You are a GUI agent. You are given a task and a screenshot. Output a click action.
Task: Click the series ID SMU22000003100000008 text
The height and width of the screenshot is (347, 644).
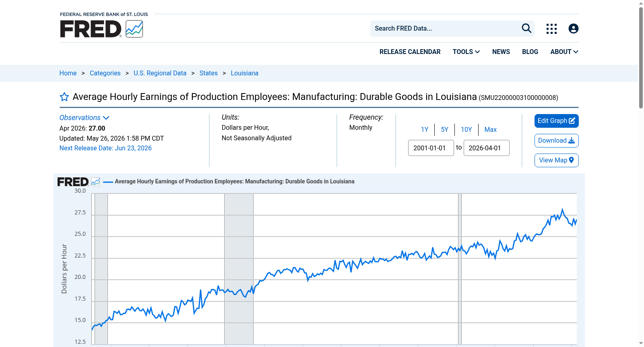point(518,98)
